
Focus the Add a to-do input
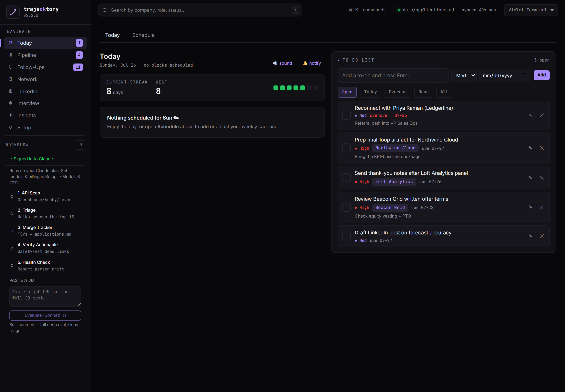tap(393, 75)
